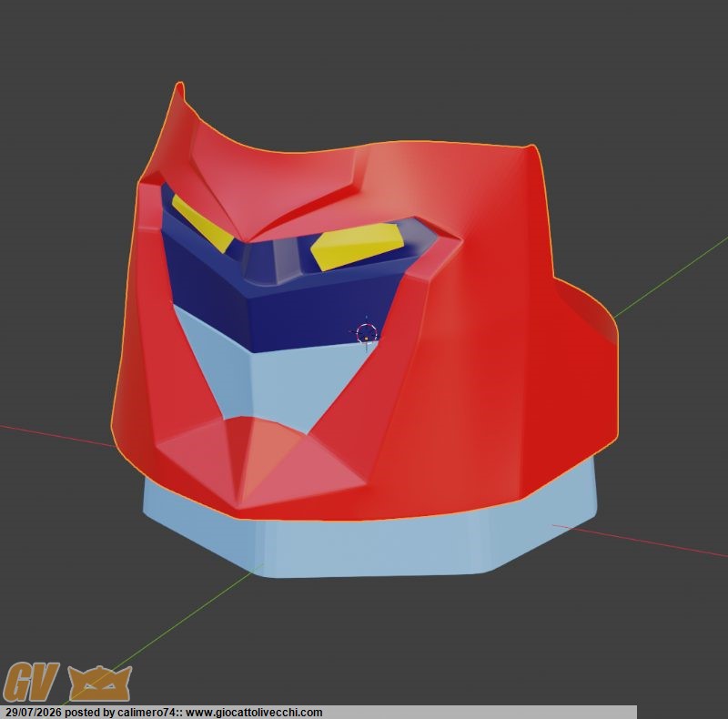Click the left yellow eye piece
This screenshot has width=728, height=719.
(x=202, y=223)
